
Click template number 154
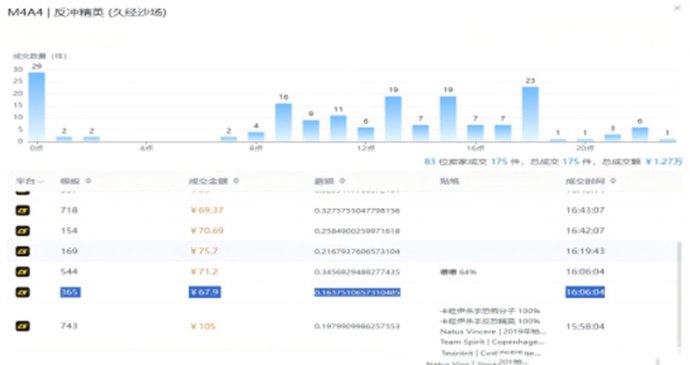pyautogui.click(x=69, y=231)
